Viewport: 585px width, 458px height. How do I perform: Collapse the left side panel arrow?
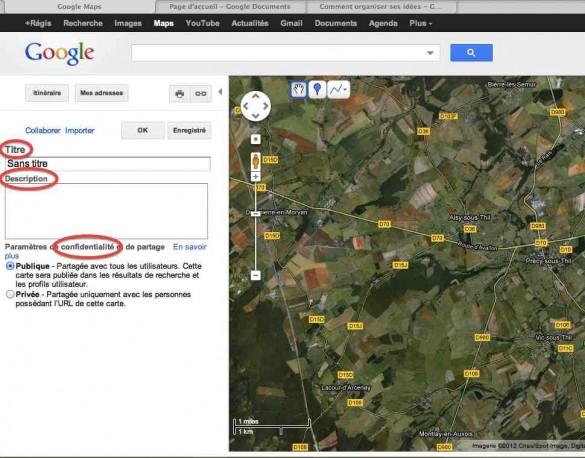pos(220,92)
